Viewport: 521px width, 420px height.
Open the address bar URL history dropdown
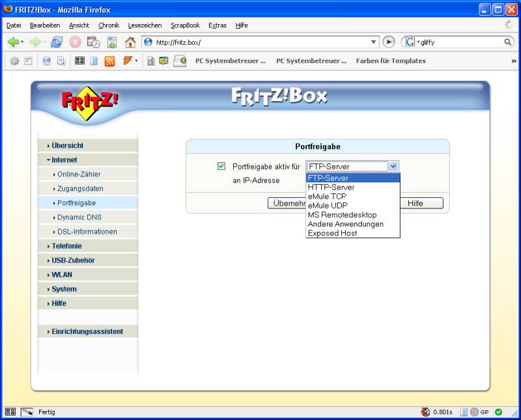coord(373,42)
